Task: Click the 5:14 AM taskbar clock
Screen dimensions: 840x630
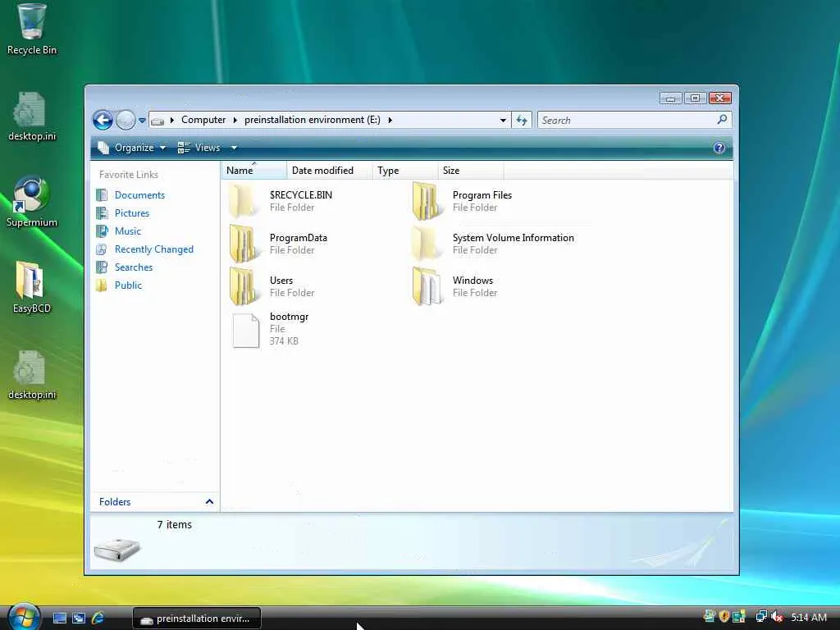Action: pos(809,617)
